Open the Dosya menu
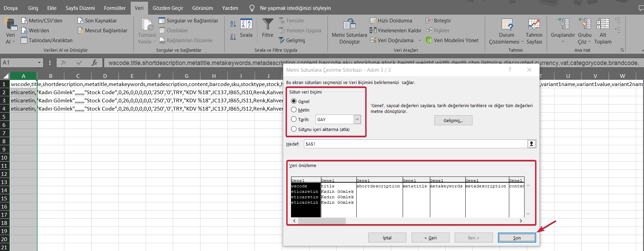 click(11, 8)
